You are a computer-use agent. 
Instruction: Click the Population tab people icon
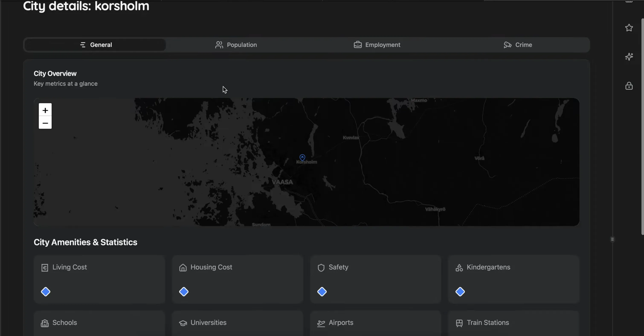pos(219,45)
